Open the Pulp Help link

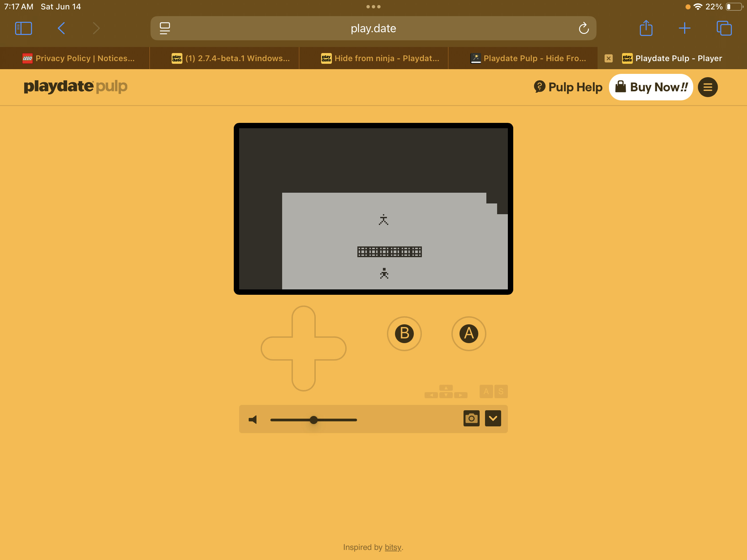[568, 87]
